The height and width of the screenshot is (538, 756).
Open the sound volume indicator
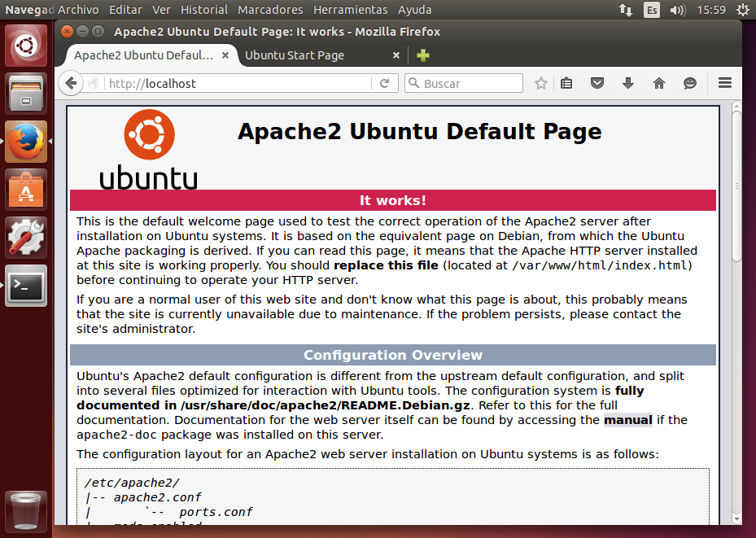click(x=677, y=10)
